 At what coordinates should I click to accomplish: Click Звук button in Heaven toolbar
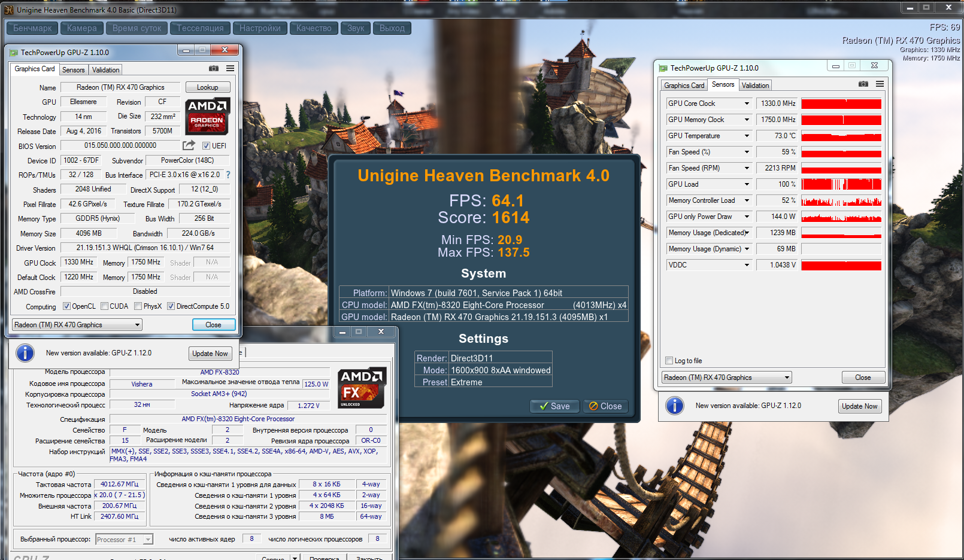pos(356,28)
